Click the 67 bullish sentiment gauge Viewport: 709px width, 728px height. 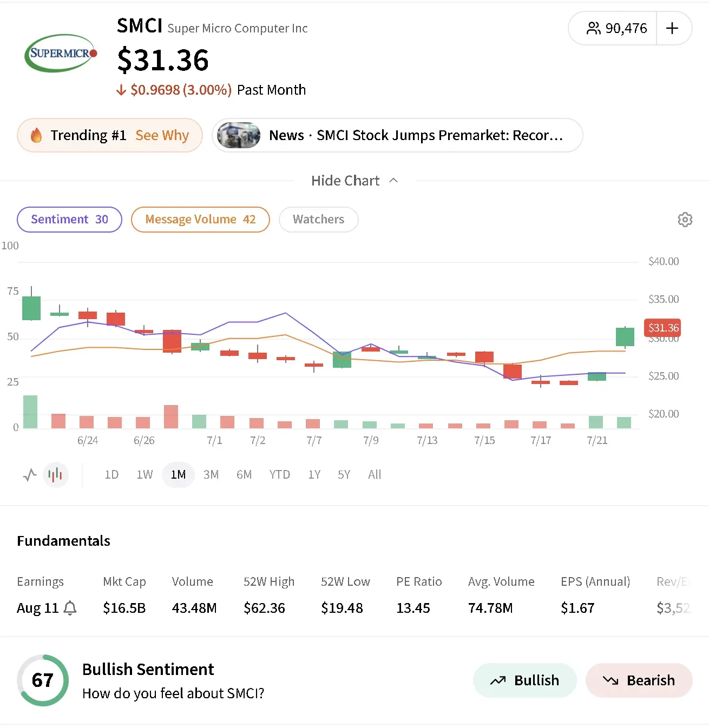pos(43,680)
